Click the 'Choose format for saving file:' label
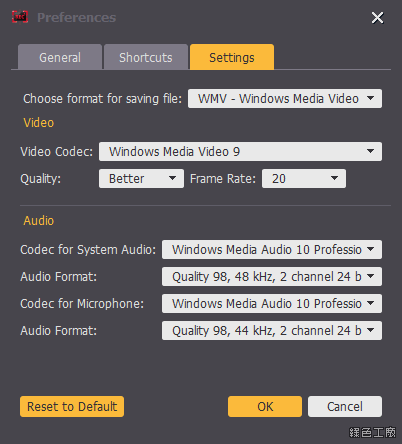The height and width of the screenshot is (444, 402). click(102, 99)
